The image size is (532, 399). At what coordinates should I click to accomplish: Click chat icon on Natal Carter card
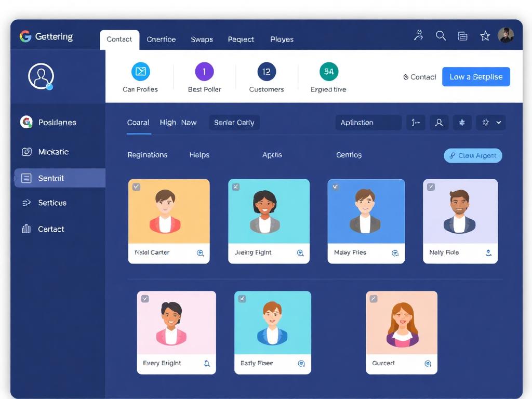[x=200, y=253]
